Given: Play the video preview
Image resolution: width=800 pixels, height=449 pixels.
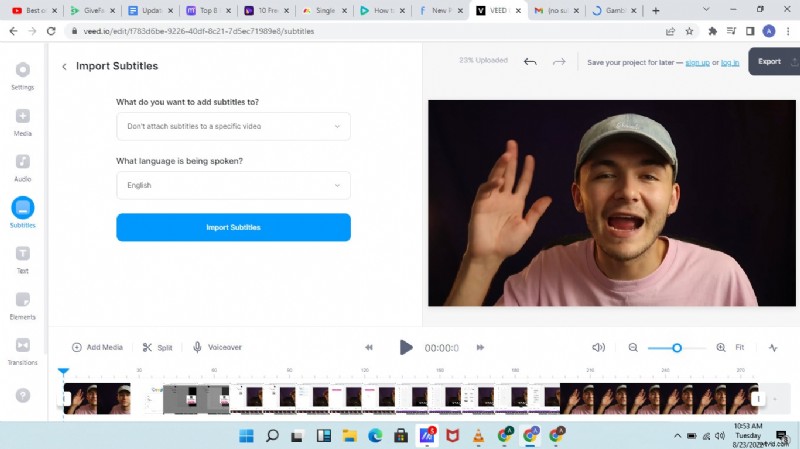Looking at the screenshot, I should pos(406,347).
